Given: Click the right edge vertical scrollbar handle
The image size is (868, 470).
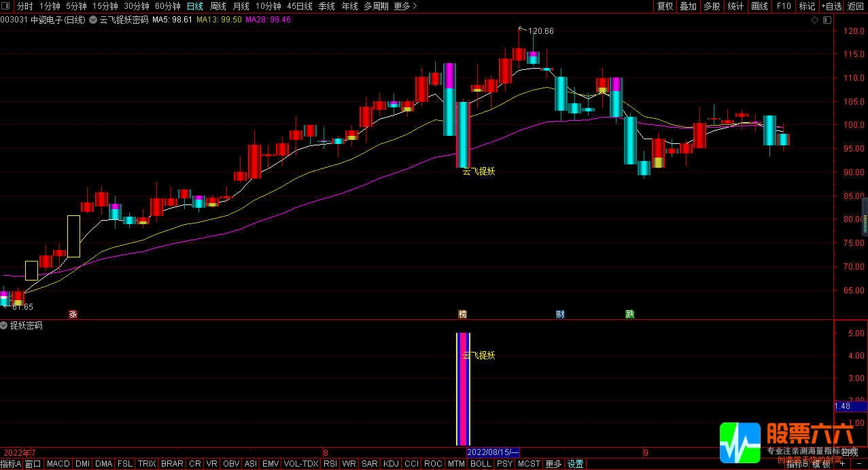Looking at the screenshot, I should point(865,216).
